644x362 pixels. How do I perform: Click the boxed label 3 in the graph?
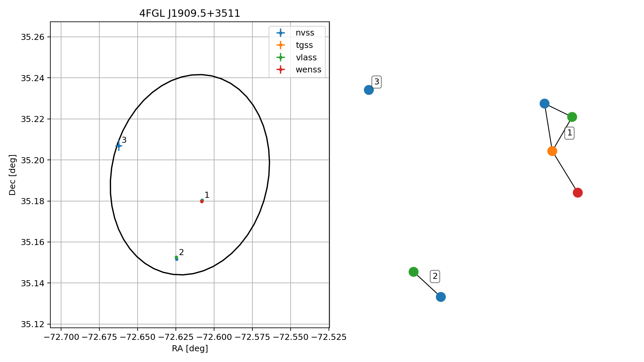pyautogui.click(x=377, y=82)
